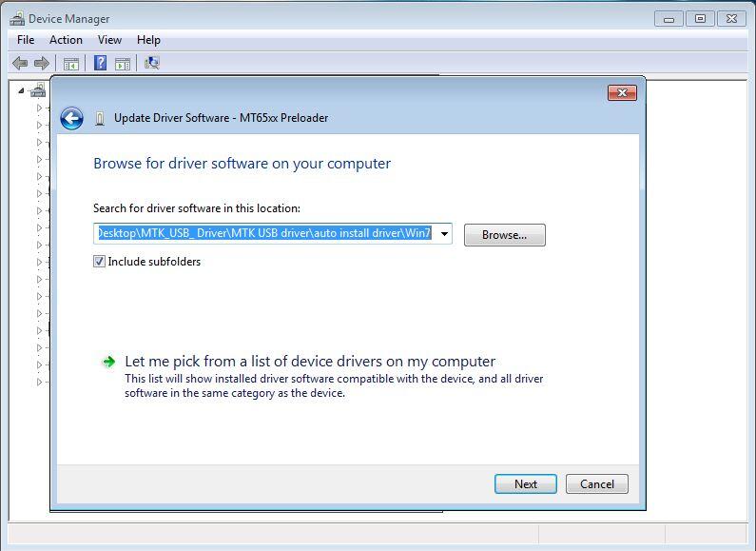Click the Properties pane toolbar icon
The height and width of the screenshot is (551, 756).
point(123,64)
